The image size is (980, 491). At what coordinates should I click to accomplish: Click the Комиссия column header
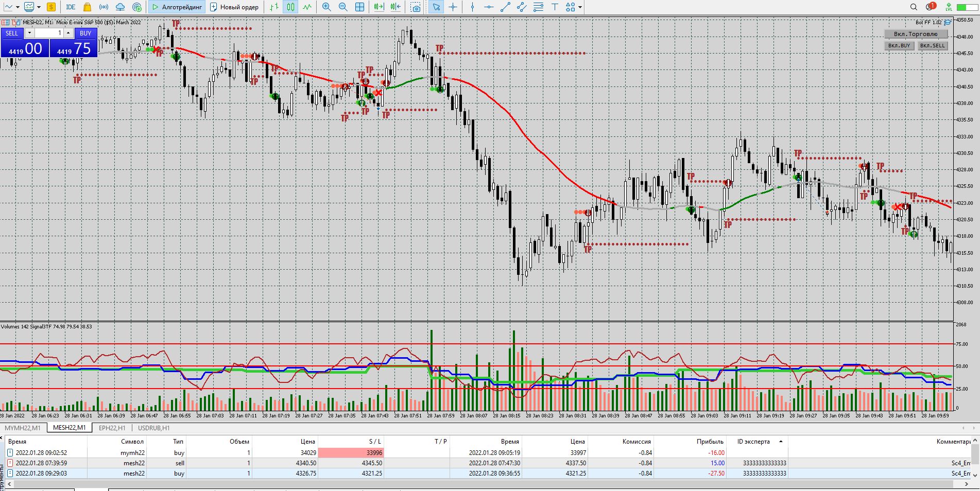pyautogui.click(x=637, y=442)
